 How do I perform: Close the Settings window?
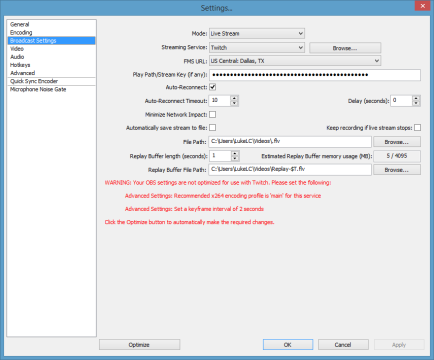pos(422,6)
